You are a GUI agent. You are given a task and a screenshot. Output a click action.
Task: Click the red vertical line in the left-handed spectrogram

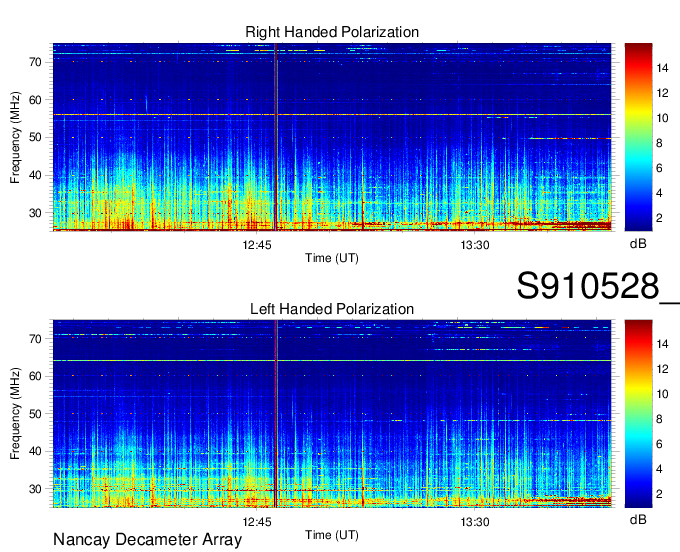click(275, 414)
